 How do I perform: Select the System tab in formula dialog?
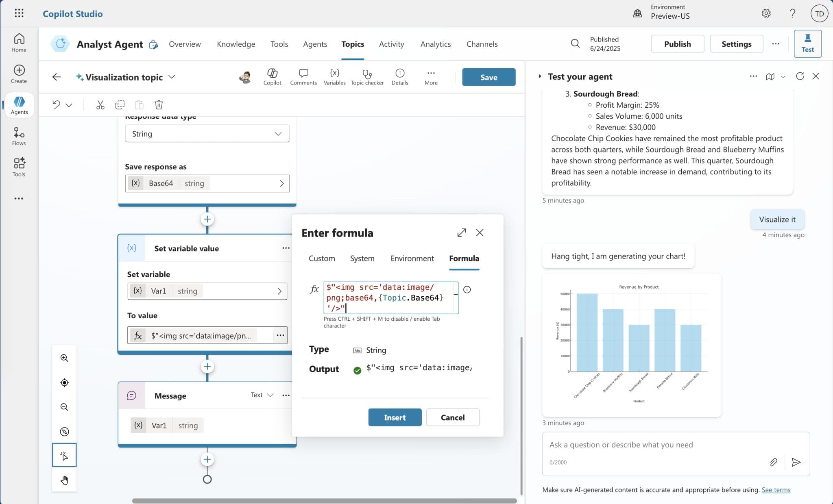(x=362, y=259)
